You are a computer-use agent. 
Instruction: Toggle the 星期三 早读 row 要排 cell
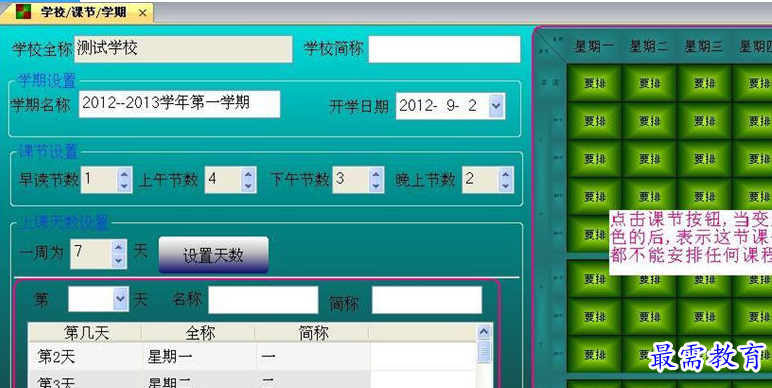point(704,83)
